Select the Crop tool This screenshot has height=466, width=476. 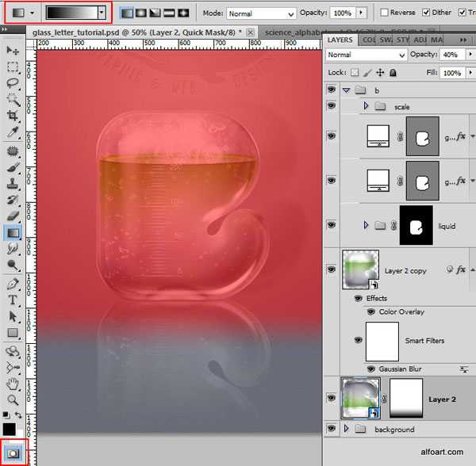point(13,116)
